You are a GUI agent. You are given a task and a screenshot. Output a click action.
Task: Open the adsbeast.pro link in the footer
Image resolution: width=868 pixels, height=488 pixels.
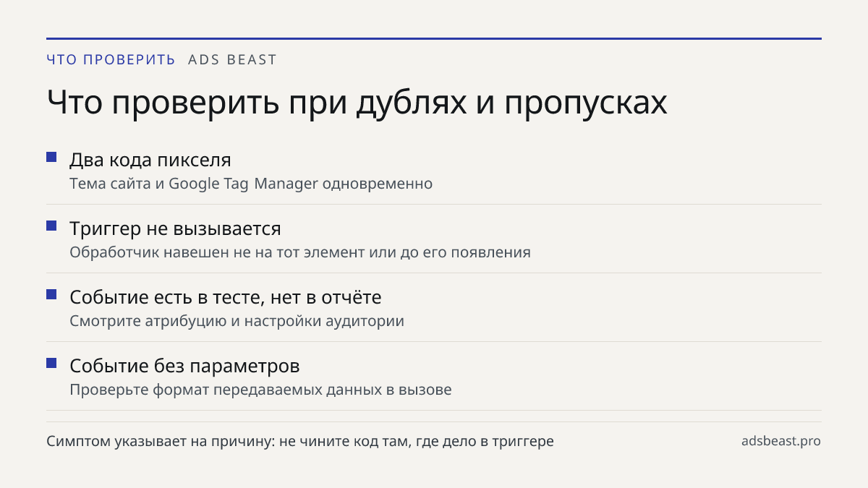point(781,441)
